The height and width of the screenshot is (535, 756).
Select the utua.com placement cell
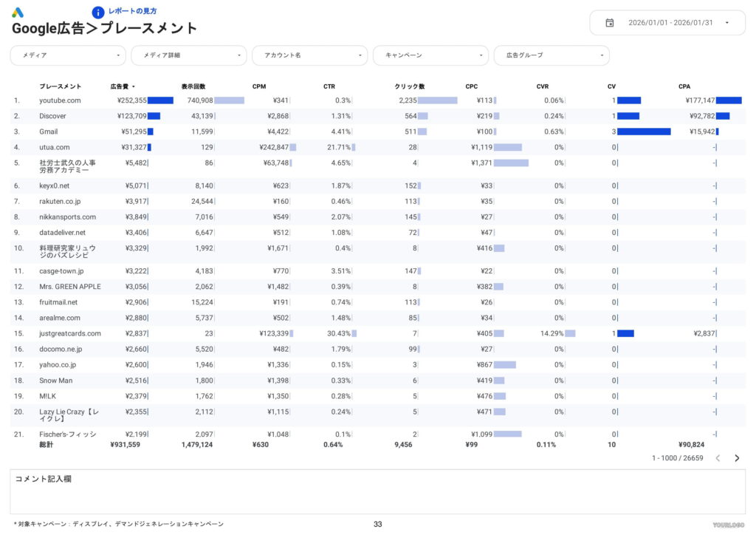pos(55,147)
